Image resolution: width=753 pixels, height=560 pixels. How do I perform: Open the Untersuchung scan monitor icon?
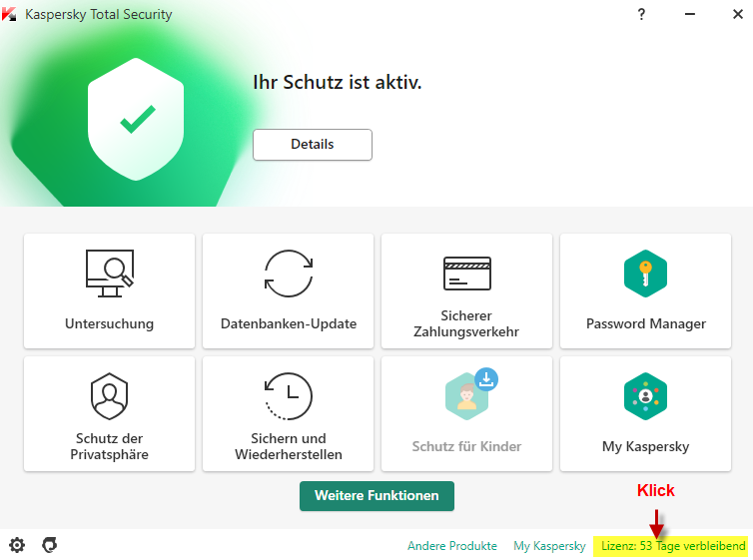point(110,274)
